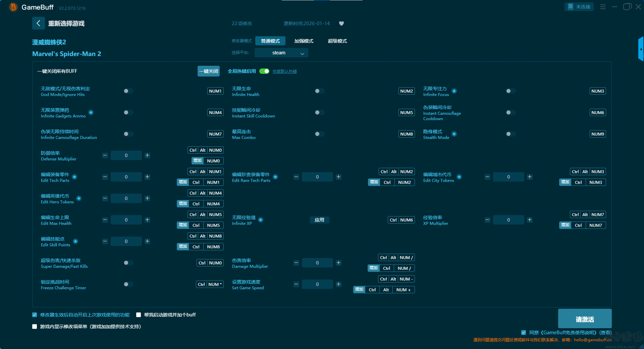This screenshot has width=644, height=349.
Task: Click the hello@gamebuff.cn email text
Action: tap(593, 340)
